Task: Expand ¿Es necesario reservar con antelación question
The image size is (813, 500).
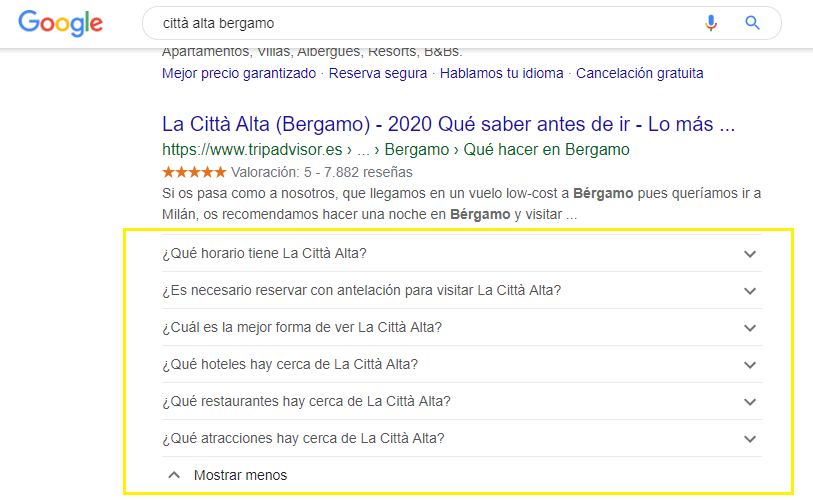Action: [x=461, y=290]
